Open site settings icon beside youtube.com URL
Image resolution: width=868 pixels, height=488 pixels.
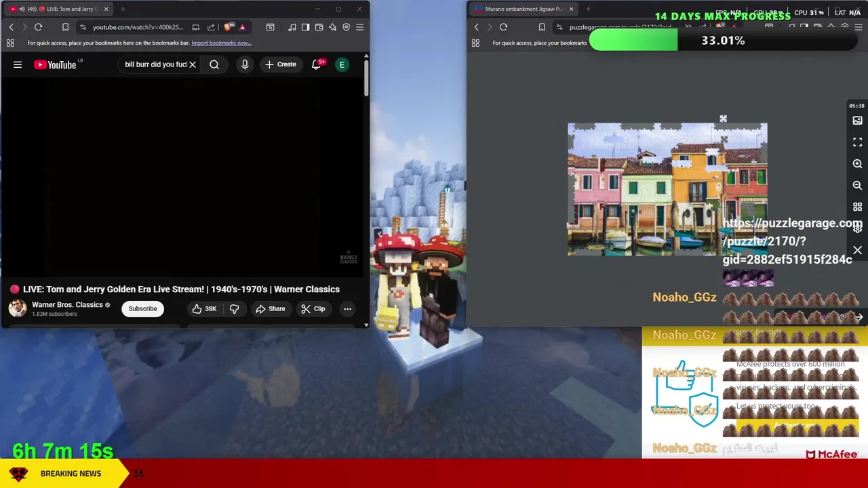[x=83, y=27]
